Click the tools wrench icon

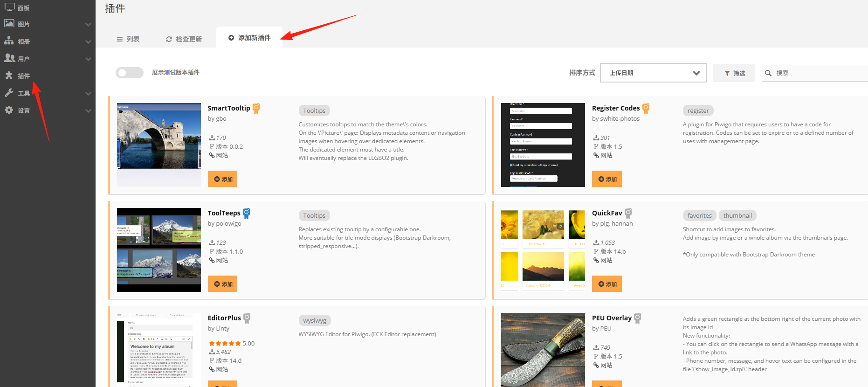point(9,92)
